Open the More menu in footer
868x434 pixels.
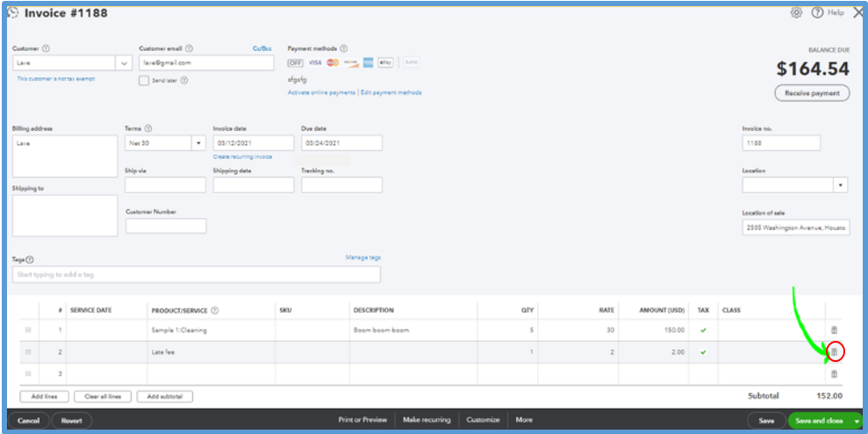coord(524,420)
